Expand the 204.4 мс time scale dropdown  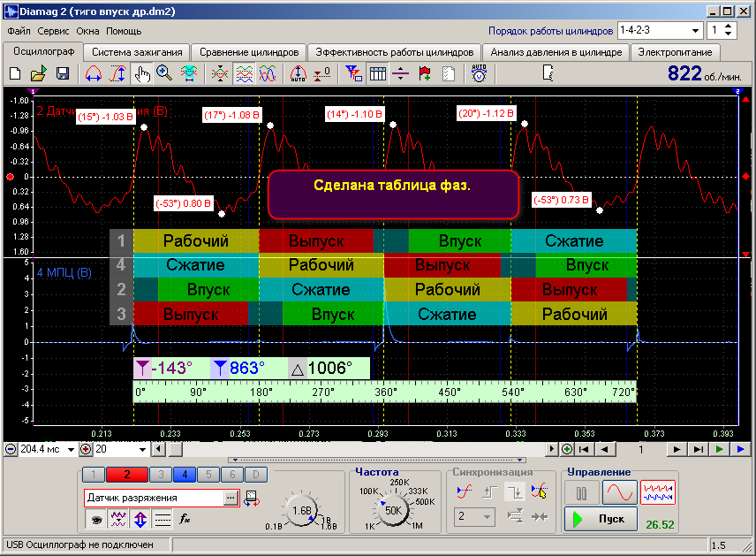[x=71, y=450]
